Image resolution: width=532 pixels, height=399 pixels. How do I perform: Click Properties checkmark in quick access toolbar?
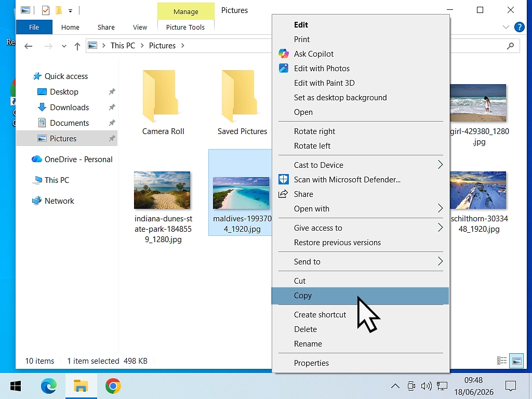46,10
